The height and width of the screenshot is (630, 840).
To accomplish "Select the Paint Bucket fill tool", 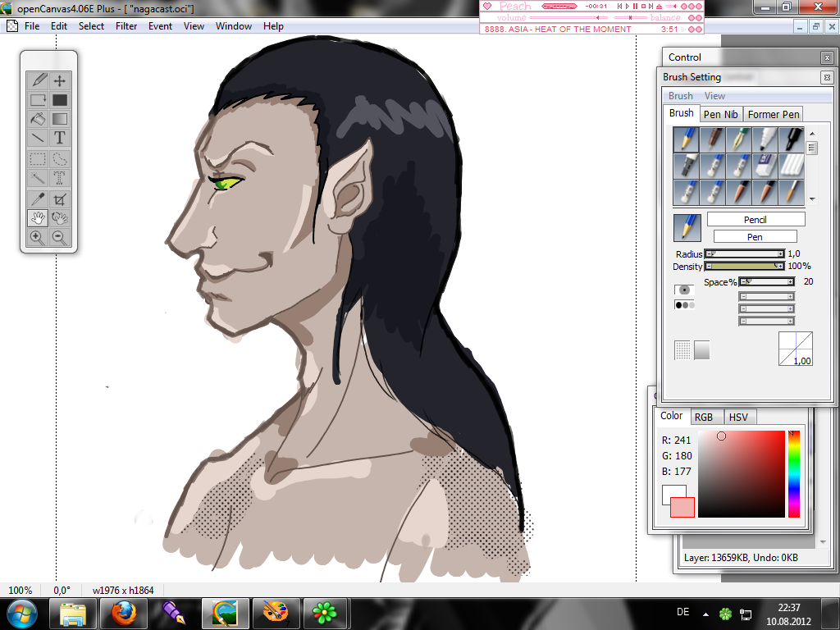I will pyautogui.click(x=38, y=119).
